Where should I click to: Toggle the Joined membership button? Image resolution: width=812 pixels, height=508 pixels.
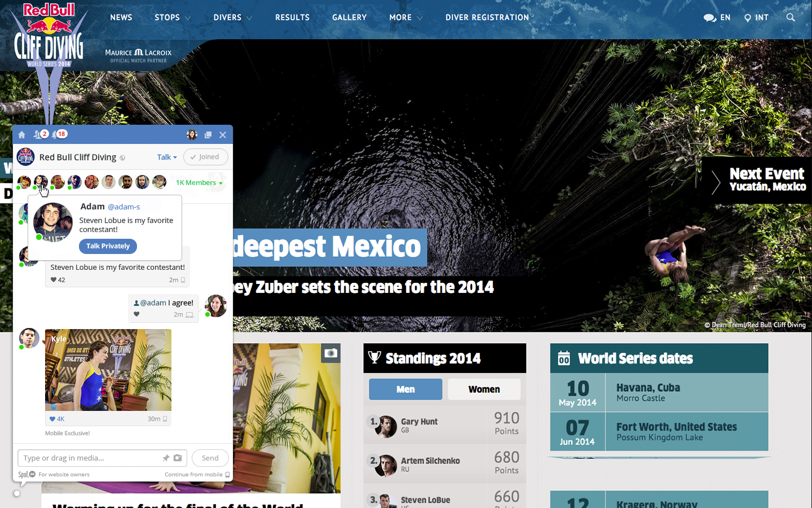[x=205, y=157]
